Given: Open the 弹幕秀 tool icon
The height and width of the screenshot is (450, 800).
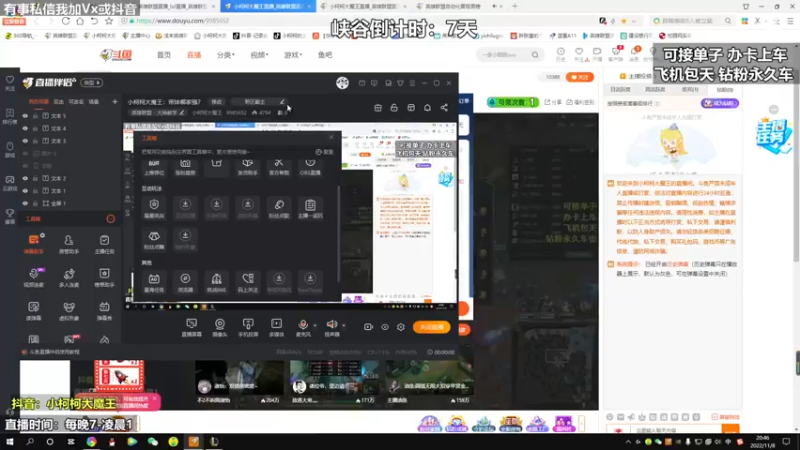Looking at the screenshot, I should 104,310.
